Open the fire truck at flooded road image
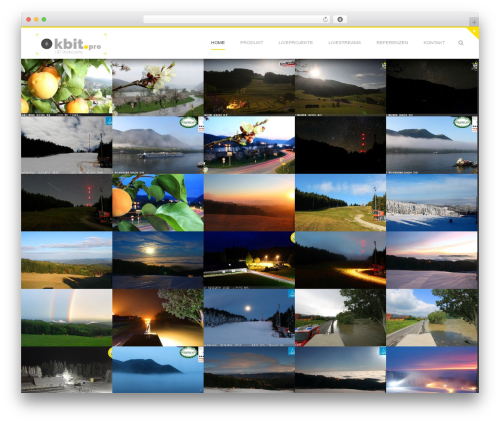This screenshot has height=423, width=500. pos(340,318)
